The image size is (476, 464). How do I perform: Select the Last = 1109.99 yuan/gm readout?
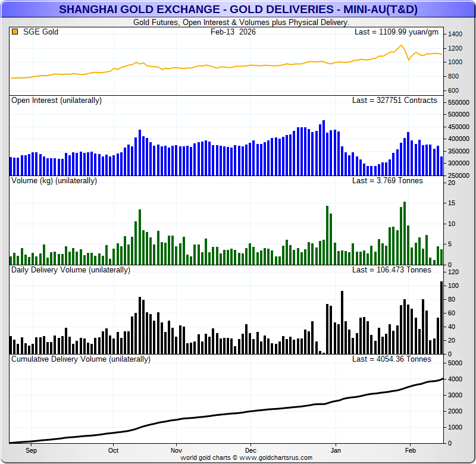click(x=396, y=32)
